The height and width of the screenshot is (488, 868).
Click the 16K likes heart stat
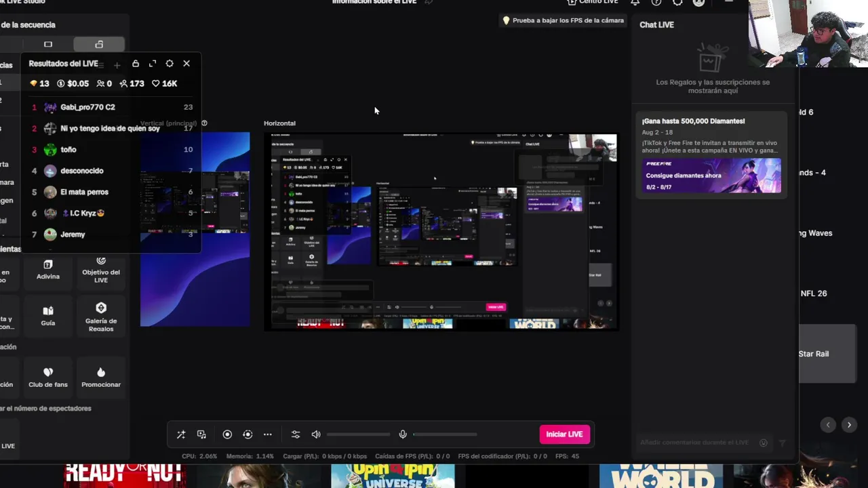coord(165,83)
